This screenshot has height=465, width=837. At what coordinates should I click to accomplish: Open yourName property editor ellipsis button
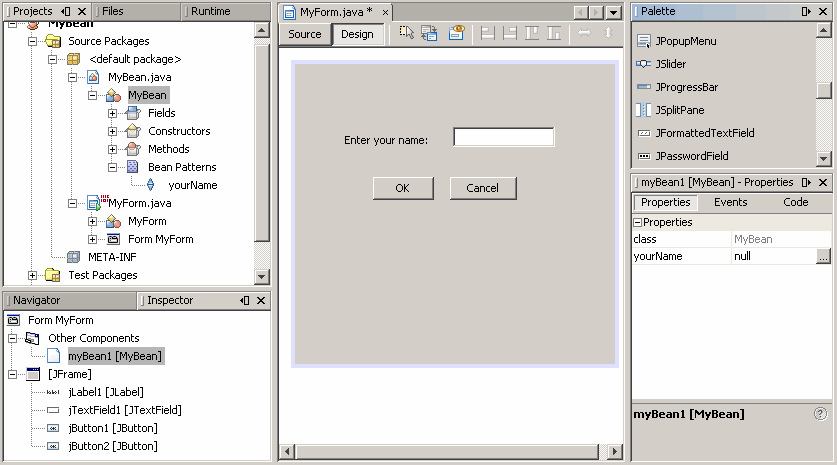click(822, 257)
